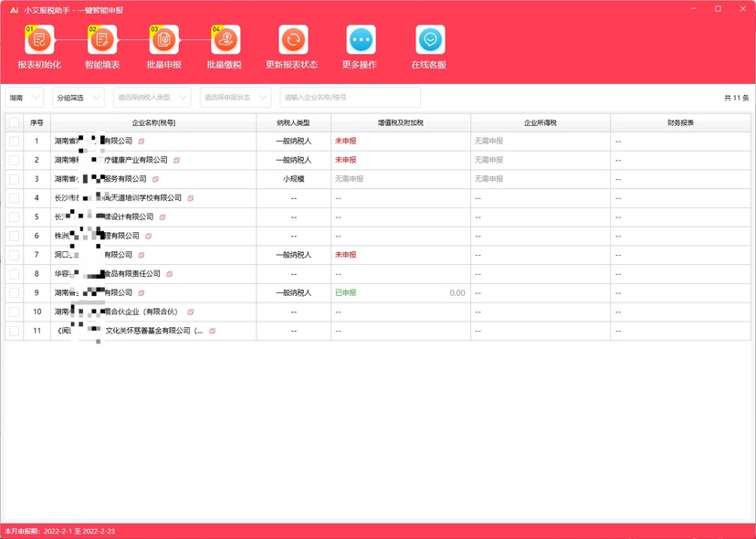Click the 序号 column header
This screenshot has width=756, height=539.
[x=37, y=123]
